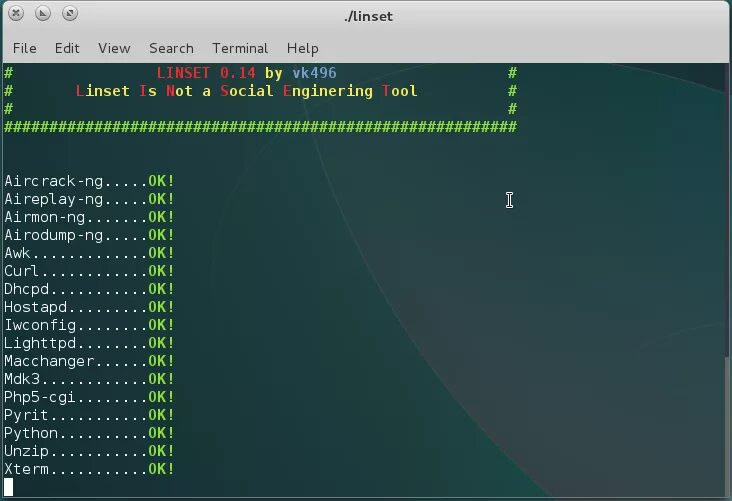732x501 pixels.
Task: Open the File menu
Action: point(25,48)
